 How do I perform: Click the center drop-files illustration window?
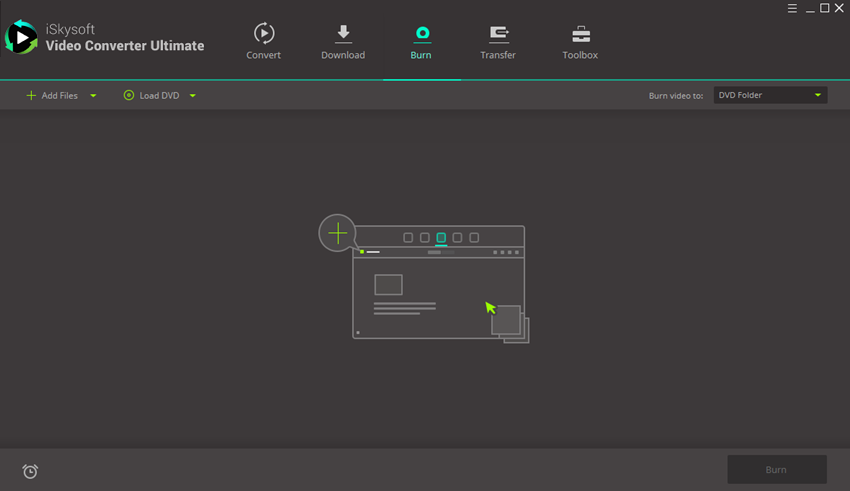(438, 290)
